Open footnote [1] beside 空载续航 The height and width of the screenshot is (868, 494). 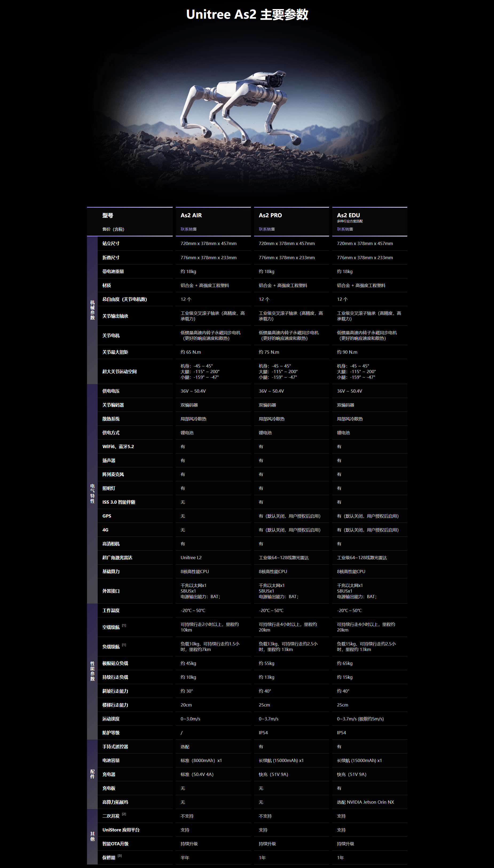click(124, 625)
